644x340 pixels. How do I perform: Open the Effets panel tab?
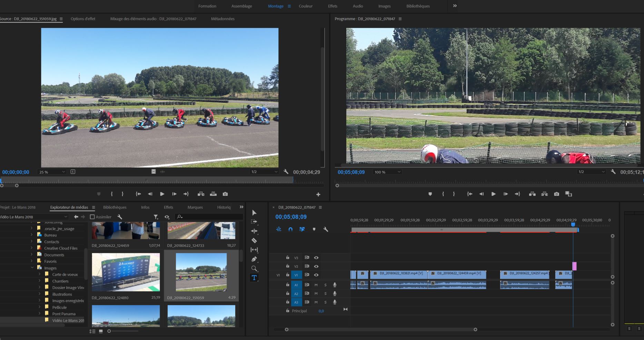click(x=168, y=207)
